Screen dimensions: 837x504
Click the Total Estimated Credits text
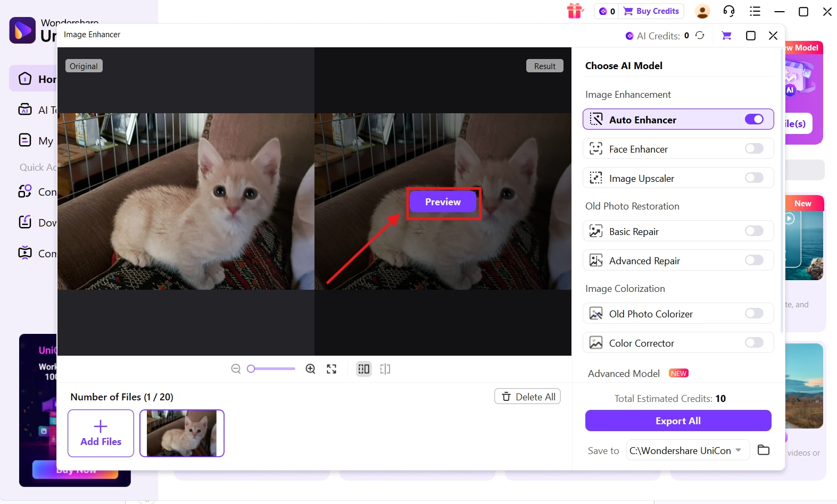point(670,399)
